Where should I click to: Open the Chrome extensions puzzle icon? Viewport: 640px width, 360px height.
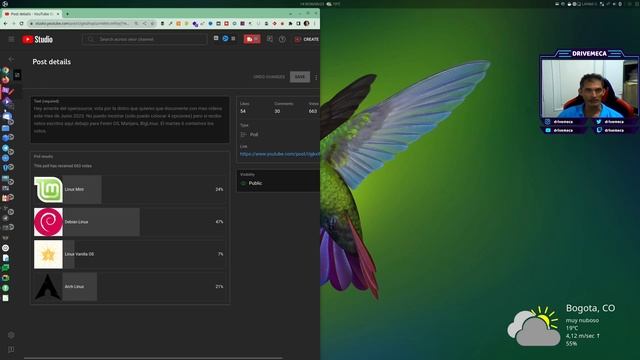[x=290, y=24]
